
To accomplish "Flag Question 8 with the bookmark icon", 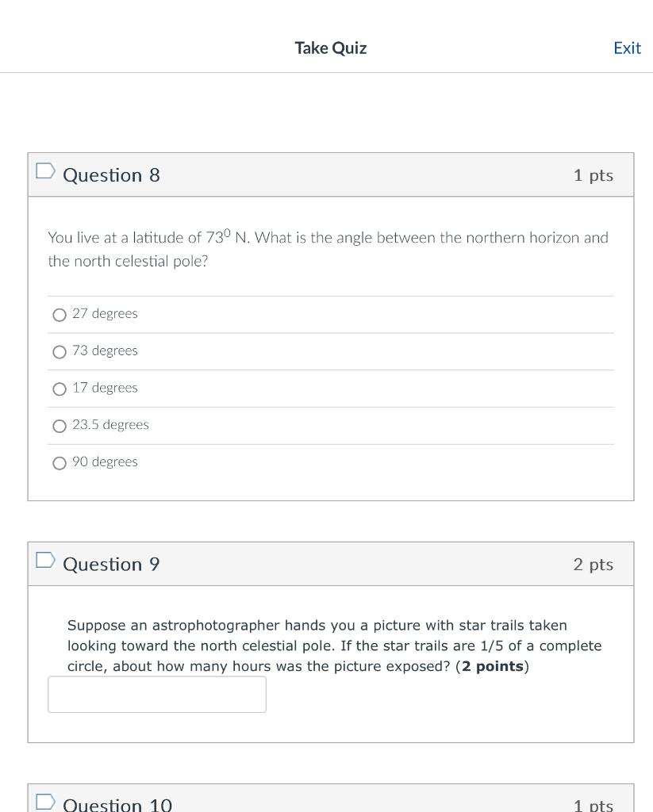I will (x=45, y=171).
